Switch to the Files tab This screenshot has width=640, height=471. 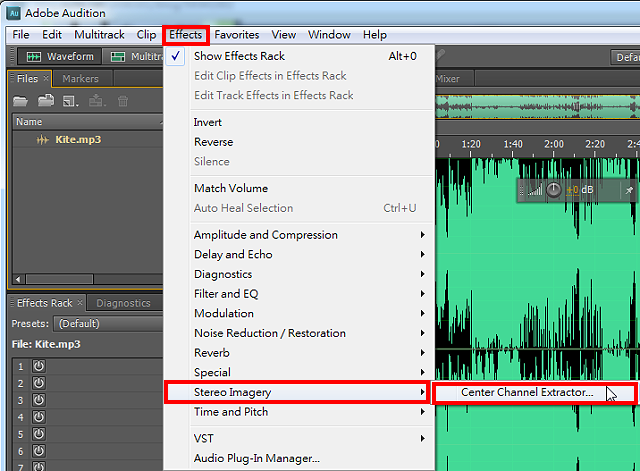[27, 78]
